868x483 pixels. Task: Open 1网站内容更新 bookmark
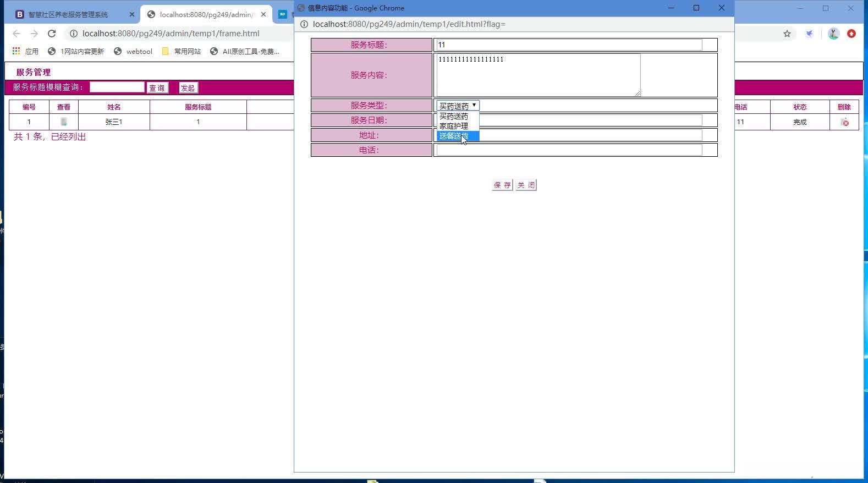[x=76, y=51]
